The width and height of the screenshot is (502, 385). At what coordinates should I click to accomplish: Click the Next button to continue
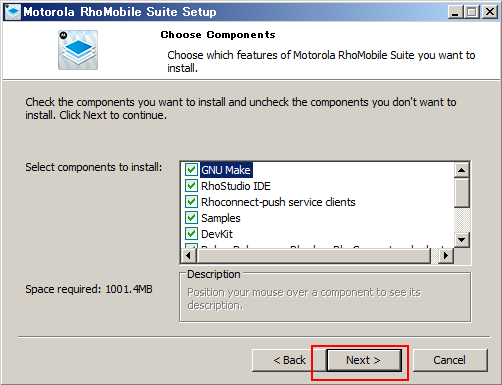(x=364, y=360)
